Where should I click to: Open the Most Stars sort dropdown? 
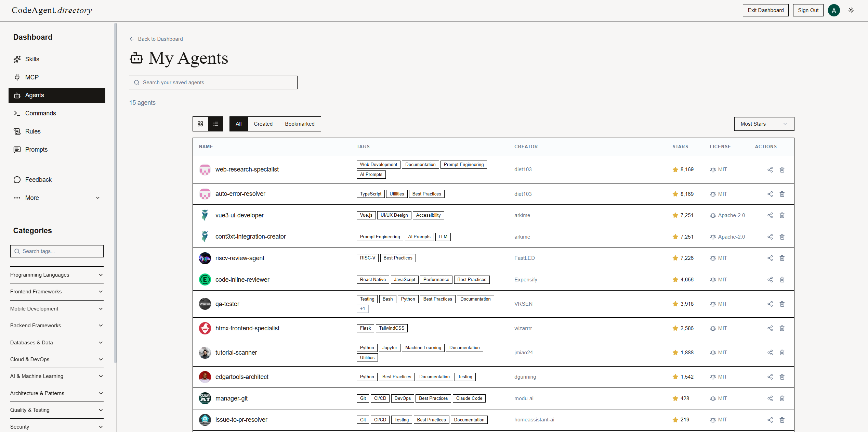(x=764, y=124)
